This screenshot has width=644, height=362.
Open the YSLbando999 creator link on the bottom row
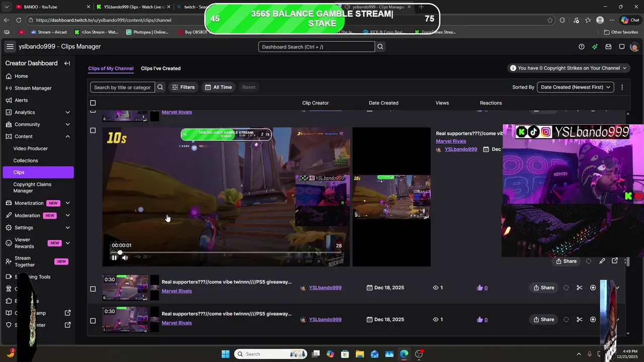point(325,320)
